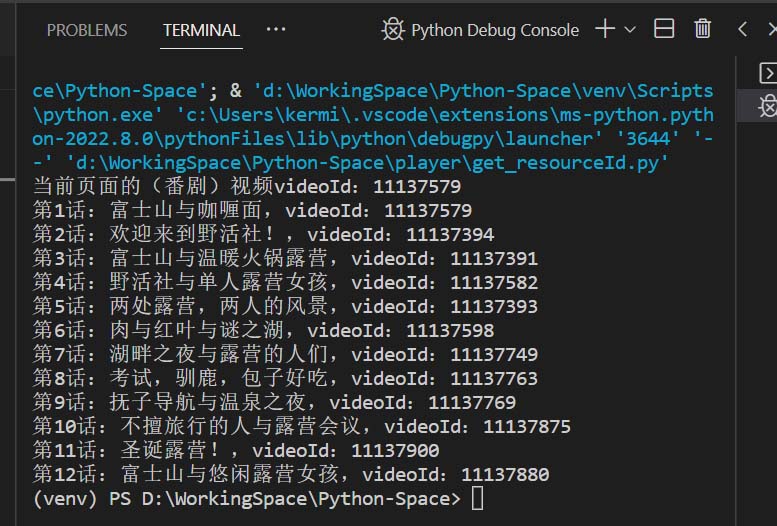Click the 第5话 videoId 11137393 line

click(285, 306)
